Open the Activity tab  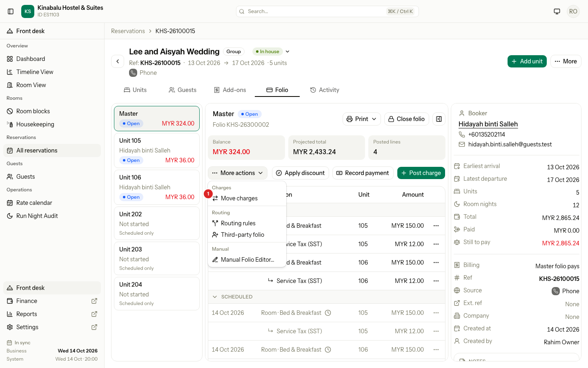(325, 90)
